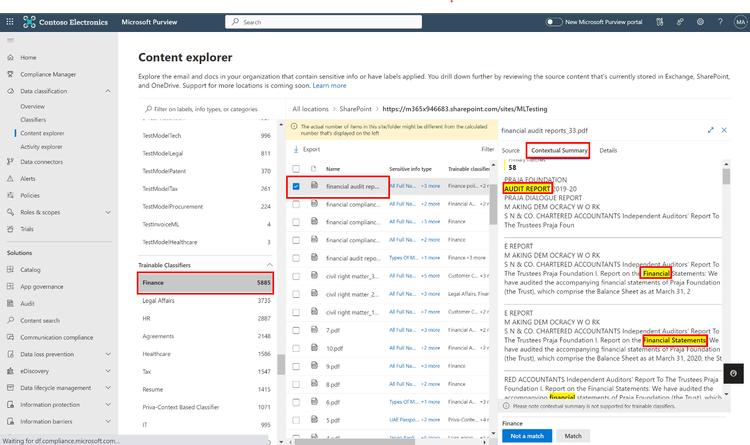Image resolution: width=750 pixels, height=445 pixels.
Task: Expand Roles & scopes in sidebar
Action: point(108,212)
